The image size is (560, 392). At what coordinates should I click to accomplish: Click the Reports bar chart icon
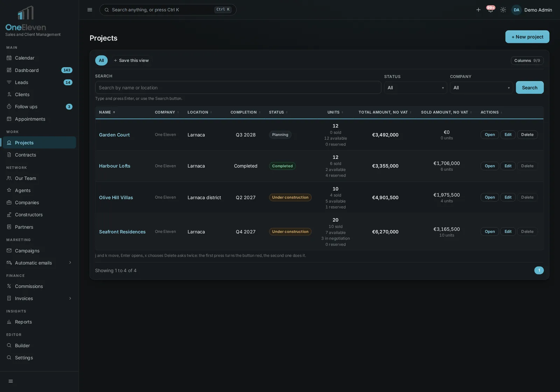9,322
